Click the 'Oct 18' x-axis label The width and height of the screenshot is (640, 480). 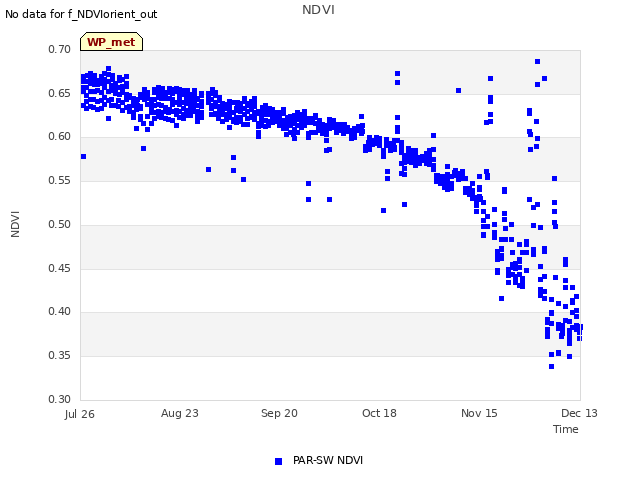coord(379,413)
